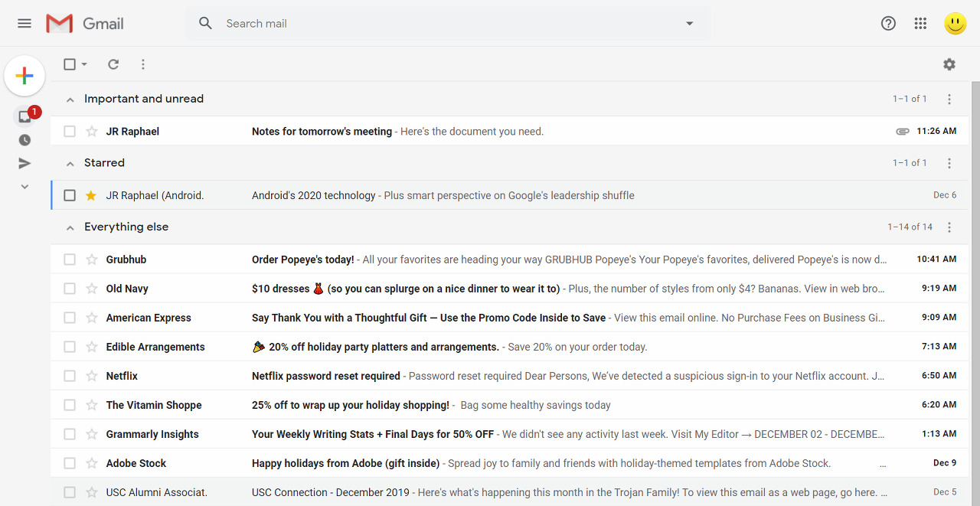This screenshot has width=980, height=506.
Task: Check the Grubhub email checkbox
Action: tap(70, 260)
